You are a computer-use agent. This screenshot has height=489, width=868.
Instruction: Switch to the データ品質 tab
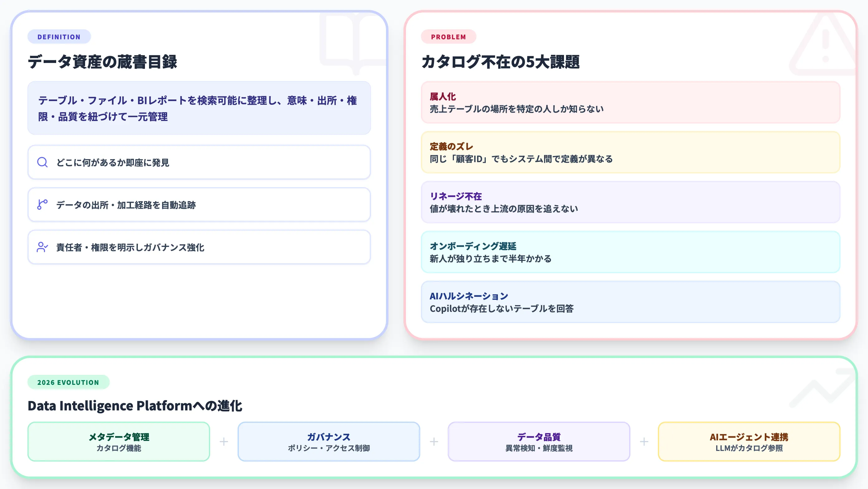click(x=538, y=442)
